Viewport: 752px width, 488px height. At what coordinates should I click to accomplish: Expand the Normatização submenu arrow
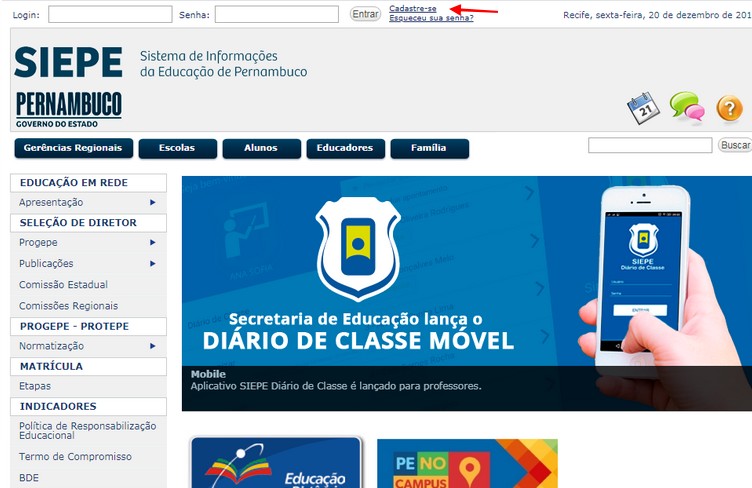[x=153, y=346]
